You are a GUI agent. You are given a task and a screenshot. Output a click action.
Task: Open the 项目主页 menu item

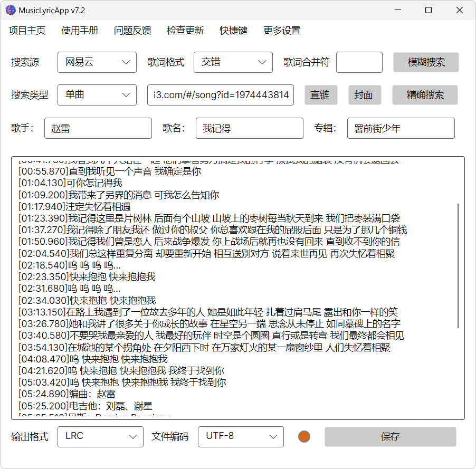coord(26,31)
